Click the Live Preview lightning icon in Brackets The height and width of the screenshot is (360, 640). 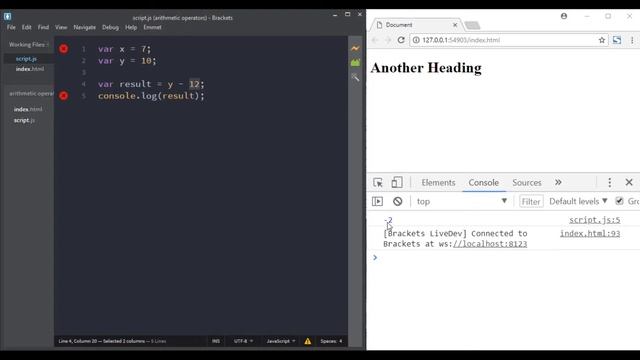pyautogui.click(x=356, y=49)
